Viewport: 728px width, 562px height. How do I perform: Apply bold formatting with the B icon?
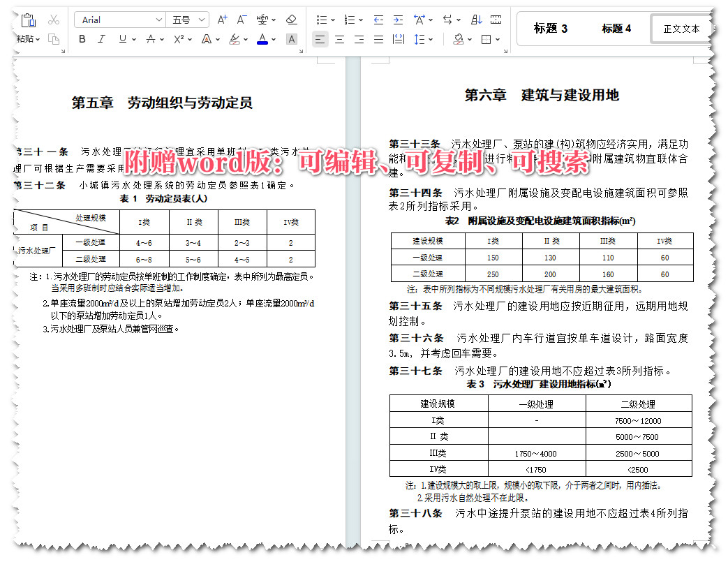pos(82,39)
